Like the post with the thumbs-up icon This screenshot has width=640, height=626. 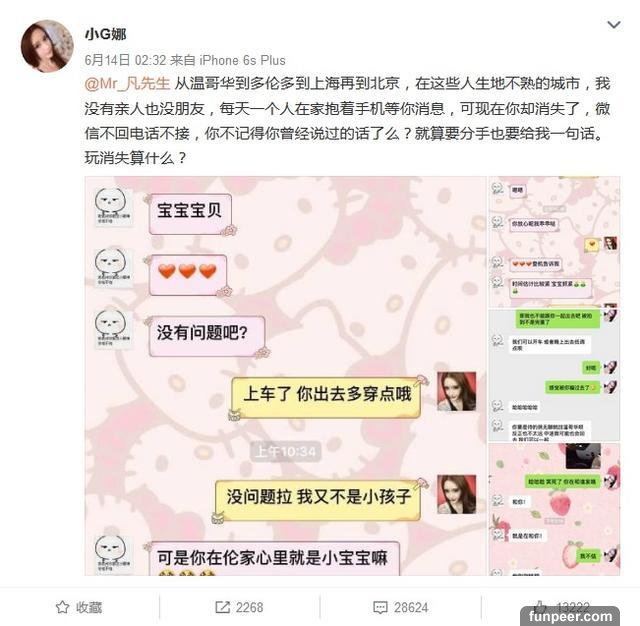[540, 606]
